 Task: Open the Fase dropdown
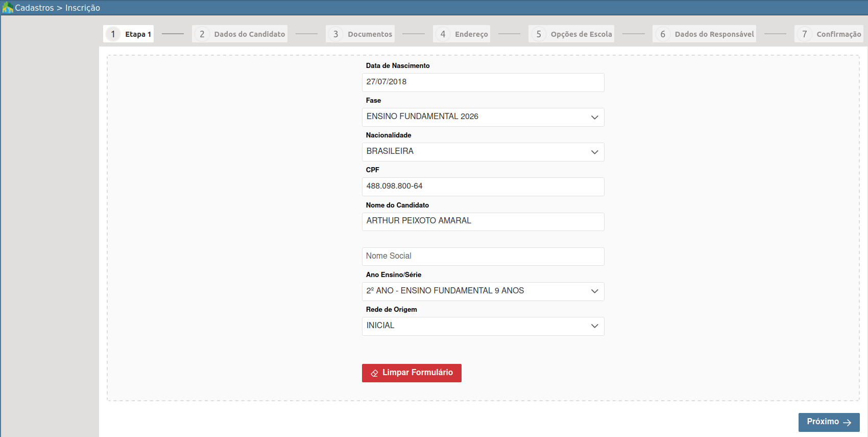tap(483, 117)
